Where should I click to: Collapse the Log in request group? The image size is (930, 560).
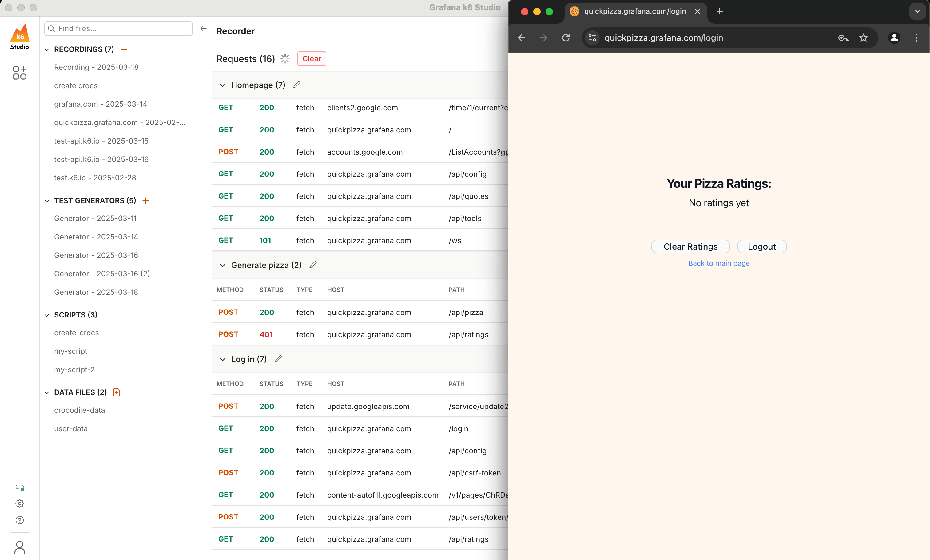[223, 359]
